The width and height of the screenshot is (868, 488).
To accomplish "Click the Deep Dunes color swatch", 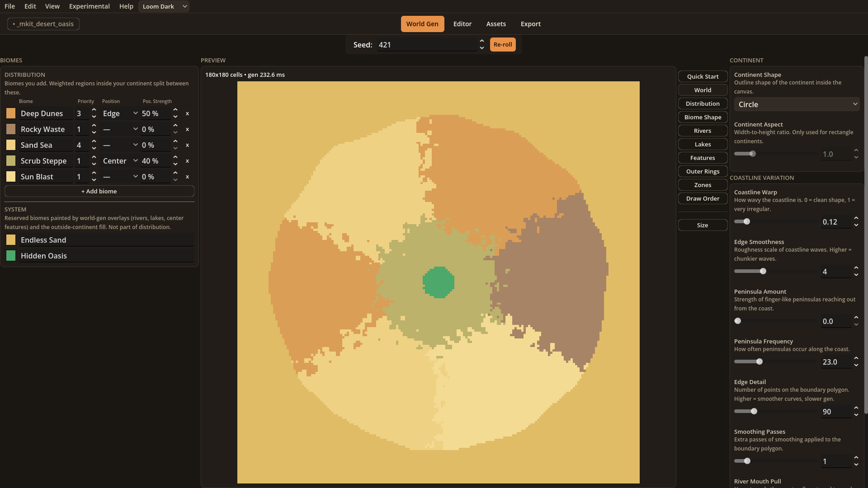I will [11, 113].
